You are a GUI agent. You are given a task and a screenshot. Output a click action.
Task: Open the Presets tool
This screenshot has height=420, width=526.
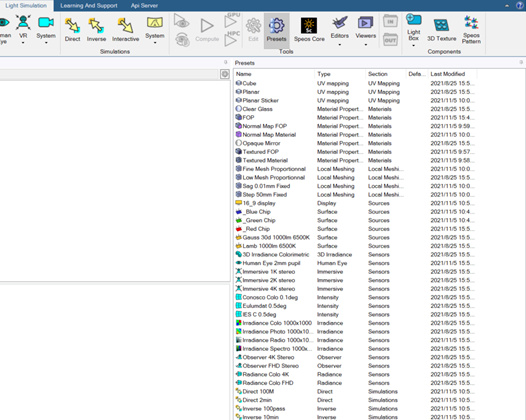click(276, 30)
